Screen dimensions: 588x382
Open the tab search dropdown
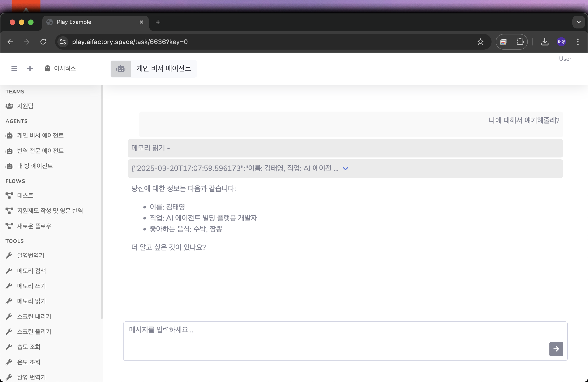coord(579,22)
